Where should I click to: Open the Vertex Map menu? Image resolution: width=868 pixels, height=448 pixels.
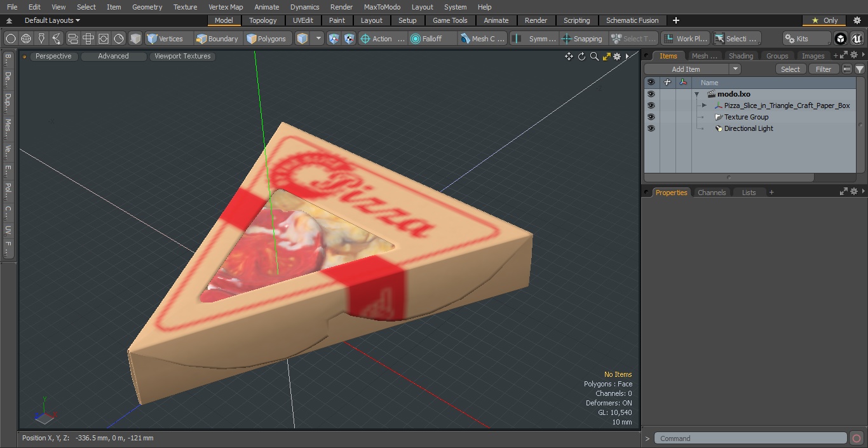(x=226, y=7)
